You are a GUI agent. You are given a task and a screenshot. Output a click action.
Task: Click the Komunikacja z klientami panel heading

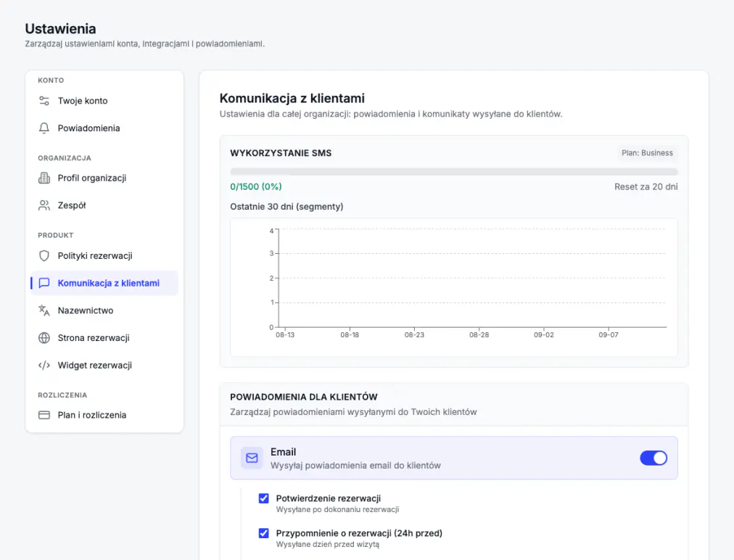pyautogui.click(x=292, y=99)
